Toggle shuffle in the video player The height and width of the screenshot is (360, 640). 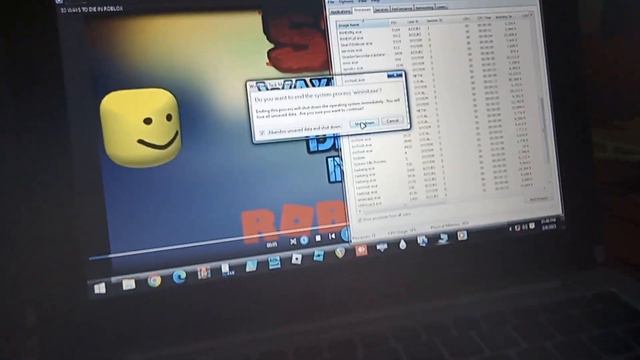(293, 242)
